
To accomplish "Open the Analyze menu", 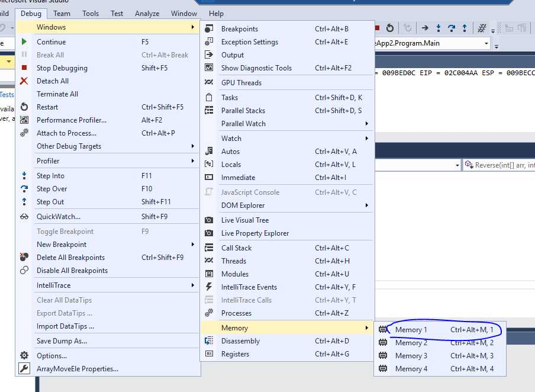I will click(x=147, y=14).
